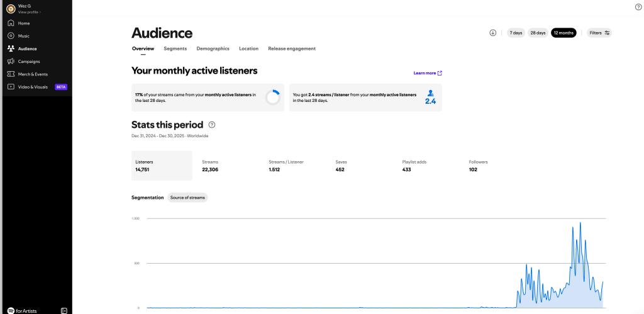Collapse sidebar using bottom panel icon
This screenshot has height=314, width=644.
click(x=64, y=311)
